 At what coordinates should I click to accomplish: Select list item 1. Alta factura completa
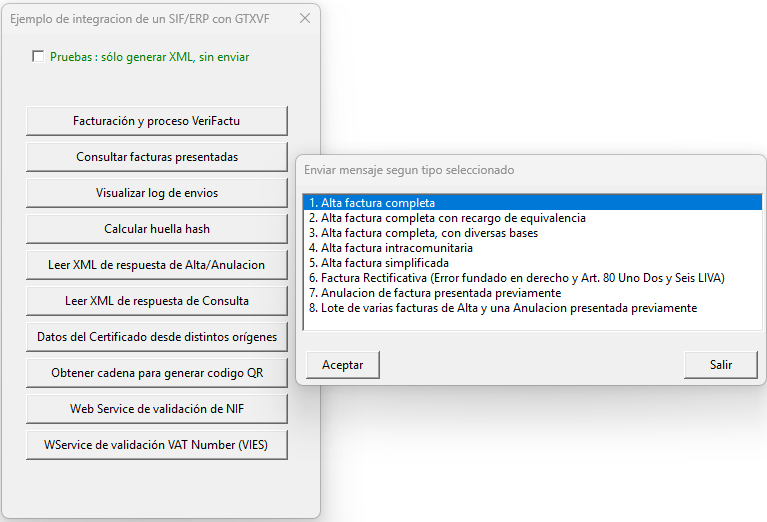pyautogui.click(x=372, y=203)
